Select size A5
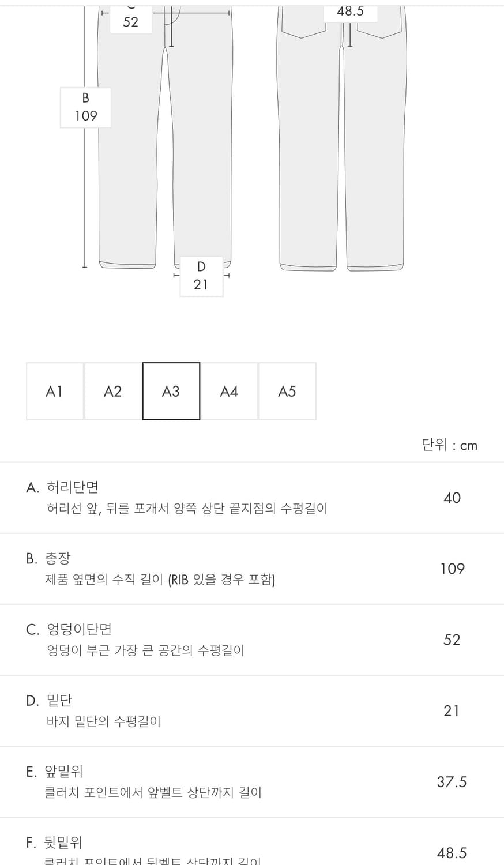The width and height of the screenshot is (504, 865). click(287, 391)
